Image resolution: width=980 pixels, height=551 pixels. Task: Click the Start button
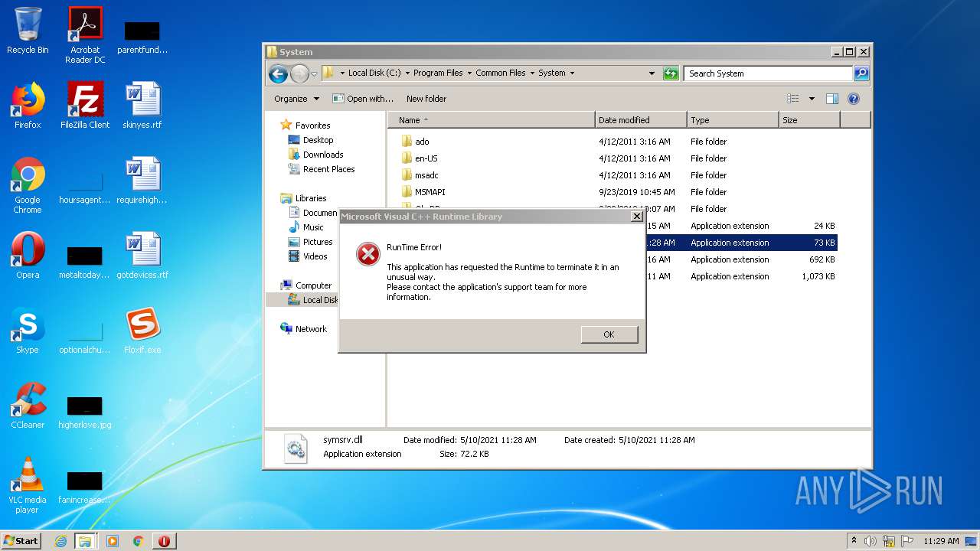click(x=21, y=541)
